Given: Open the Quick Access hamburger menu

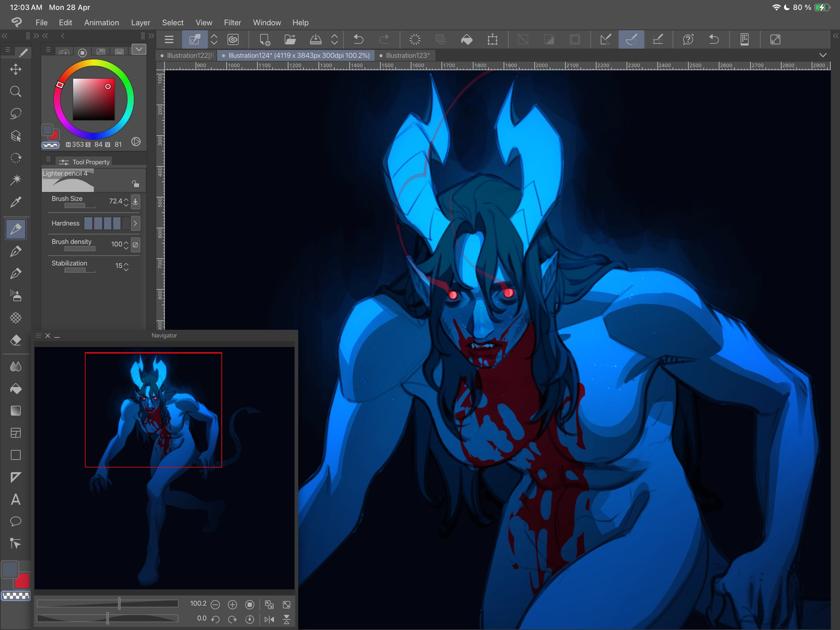Looking at the screenshot, I should coord(169,40).
